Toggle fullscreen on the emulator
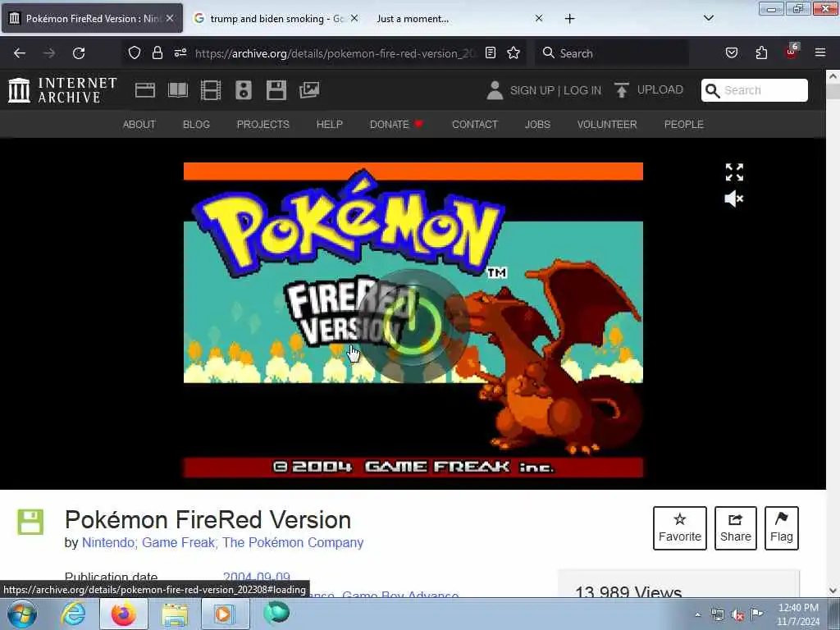This screenshot has height=630, width=840. (734, 172)
